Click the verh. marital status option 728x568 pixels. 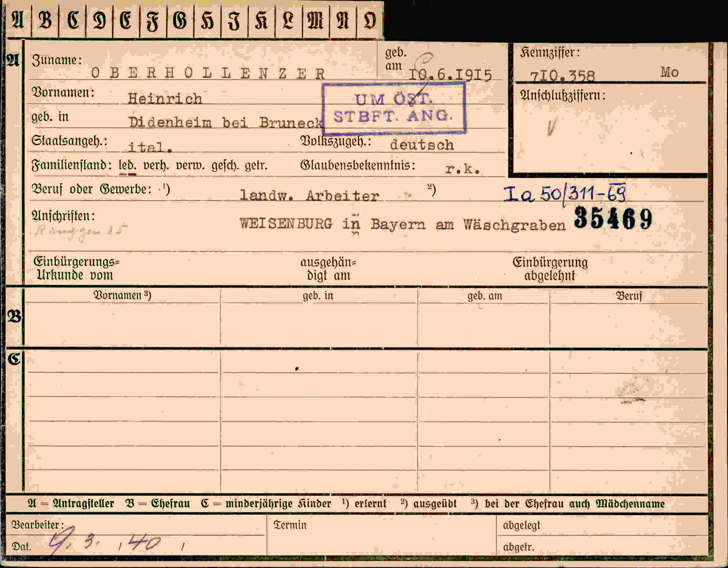[x=156, y=166]
